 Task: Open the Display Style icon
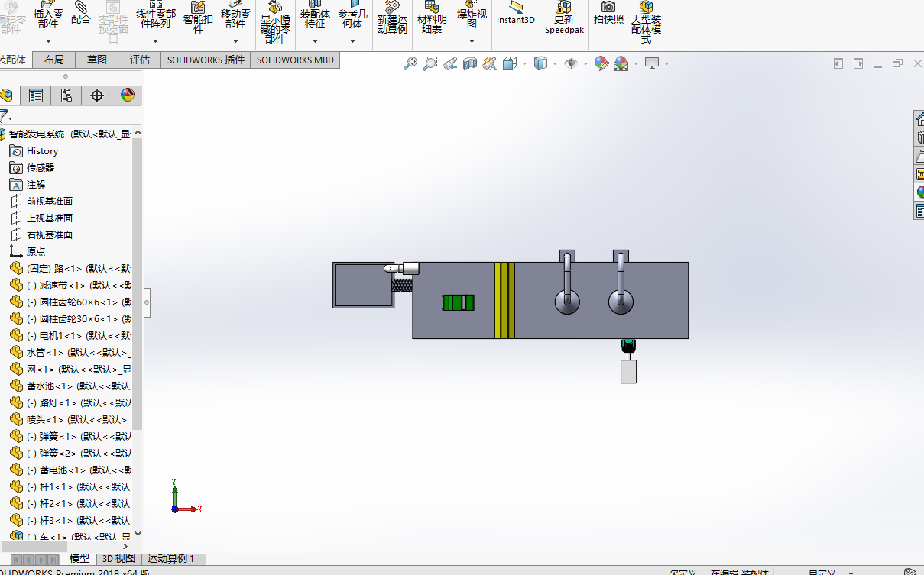tap(540, 63)
